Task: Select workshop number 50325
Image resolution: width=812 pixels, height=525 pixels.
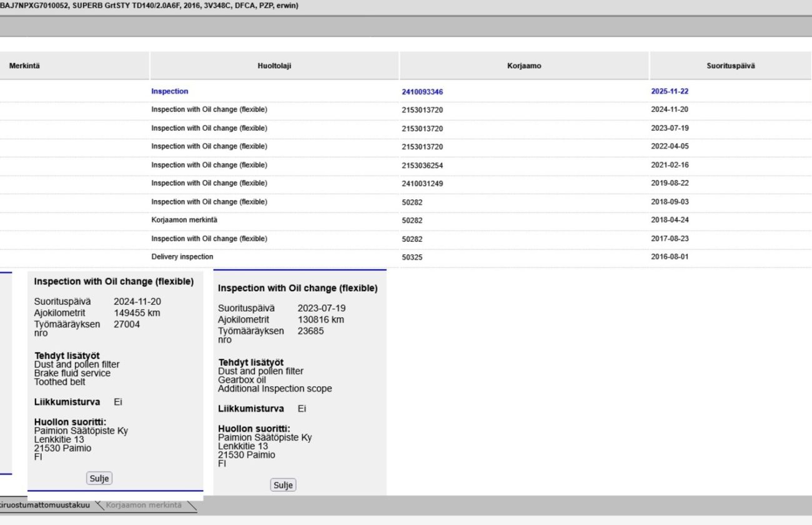Action: [x=412, y=257]
